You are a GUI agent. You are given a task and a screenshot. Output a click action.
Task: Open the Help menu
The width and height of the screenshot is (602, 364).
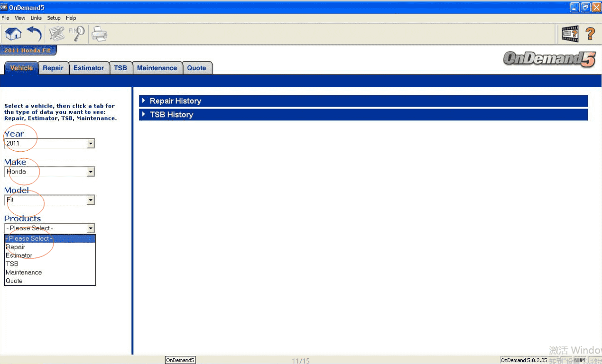71,18
